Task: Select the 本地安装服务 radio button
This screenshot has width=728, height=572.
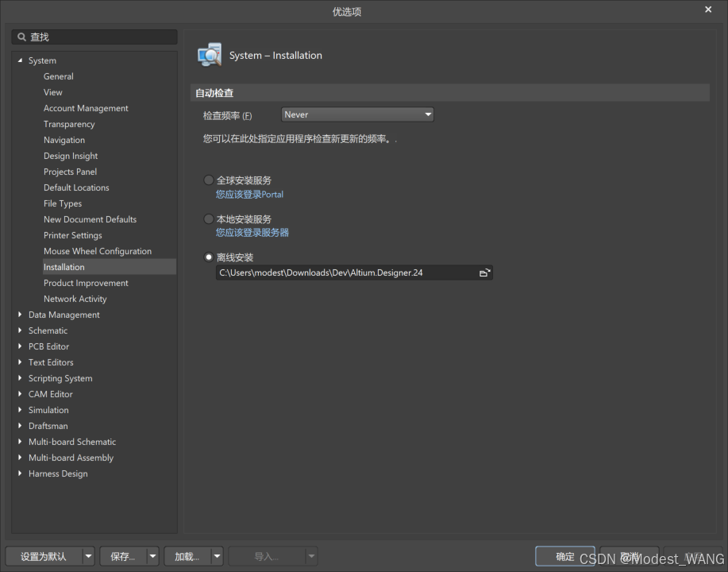Action: coord(209,218)
